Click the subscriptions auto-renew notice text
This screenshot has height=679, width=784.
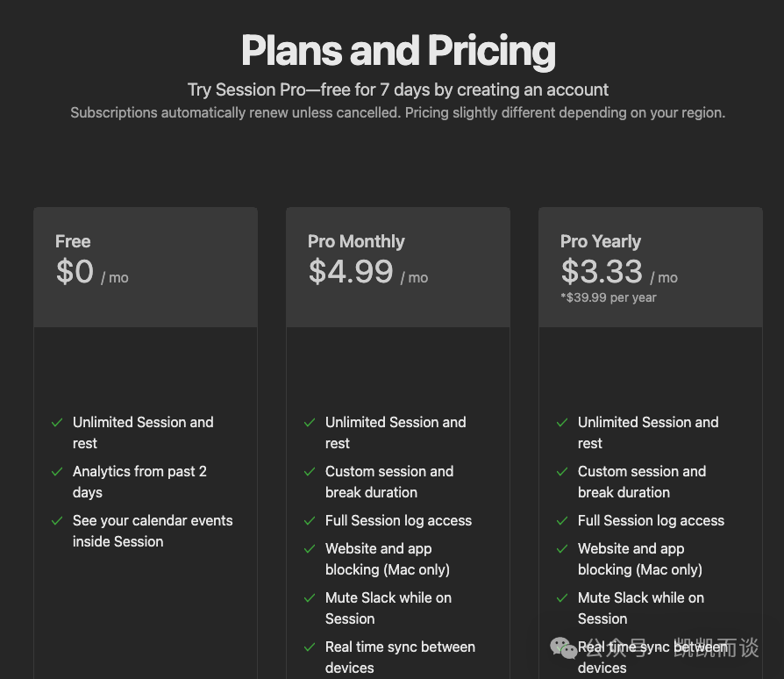(x=398, y=113)
